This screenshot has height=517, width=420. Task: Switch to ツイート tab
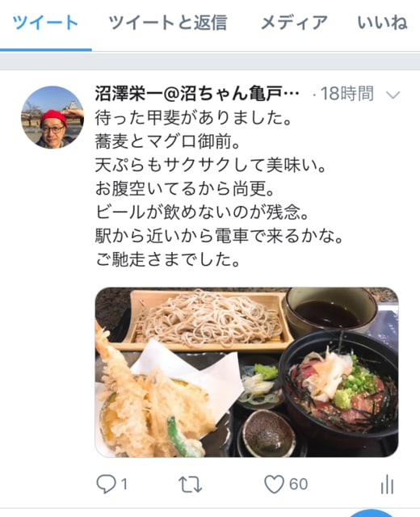45,23
